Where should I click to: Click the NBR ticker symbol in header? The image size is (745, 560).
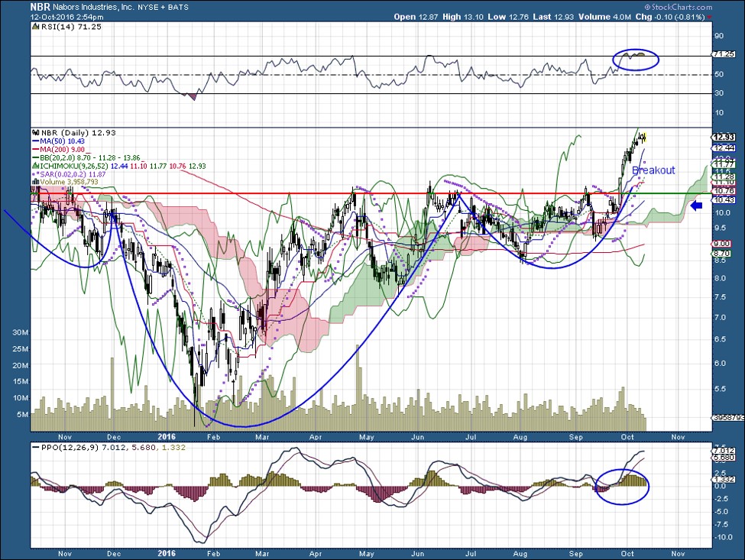tap(40, 7)
